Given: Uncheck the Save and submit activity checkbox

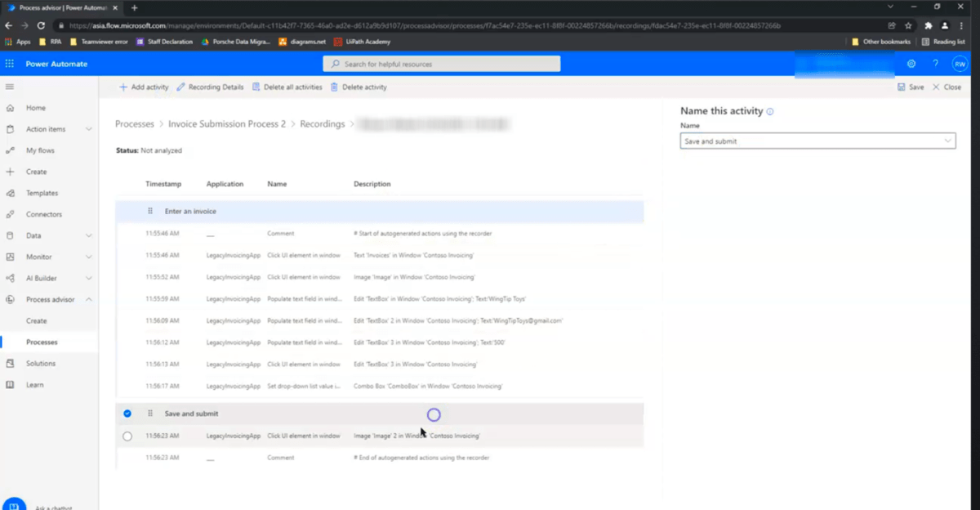Looking at the screenshot, I should 127,414.
